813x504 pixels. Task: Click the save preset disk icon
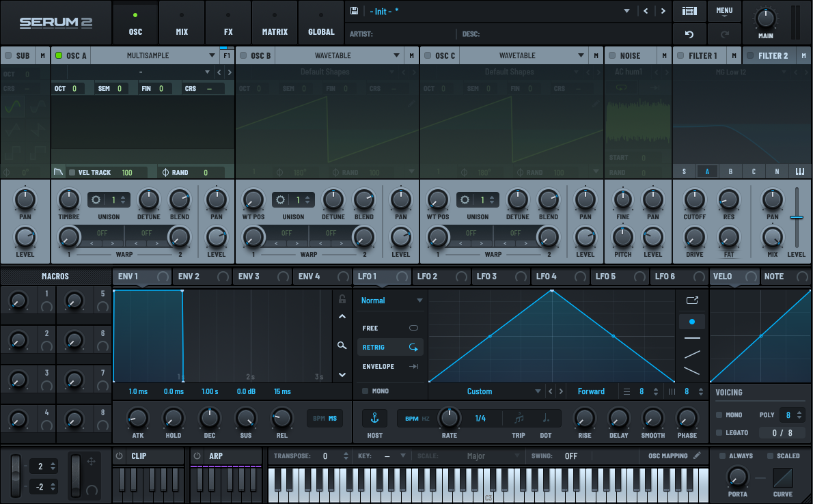click(x=354, y=11)
